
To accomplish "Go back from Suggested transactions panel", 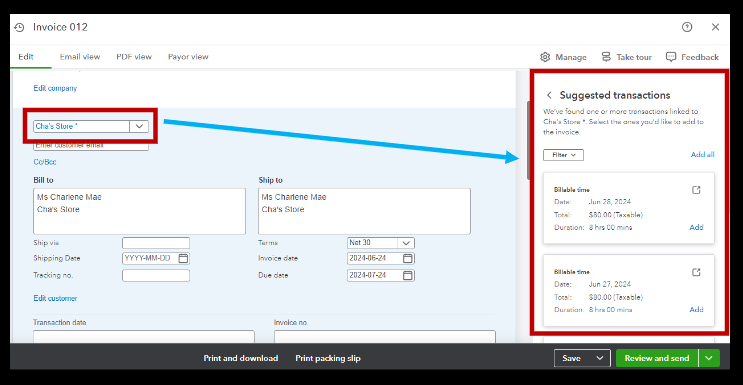I will point(549,95).
